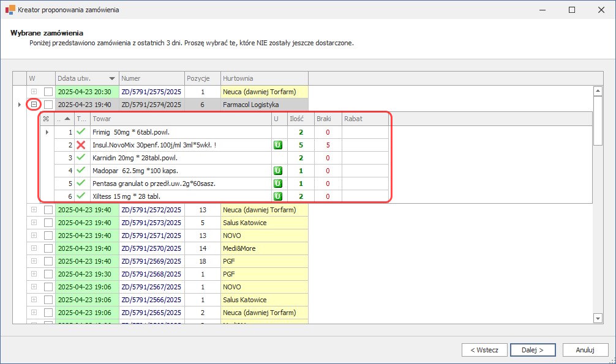Click the vertical scrollbar down arrow
Viewport: 616px width, 364px height.
tap(598, 318)
